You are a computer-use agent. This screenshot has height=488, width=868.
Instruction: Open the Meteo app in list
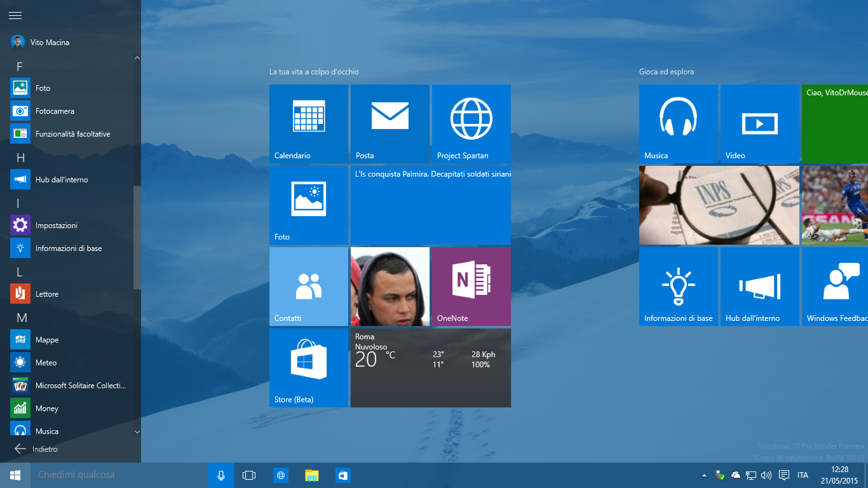pos(70,363)
